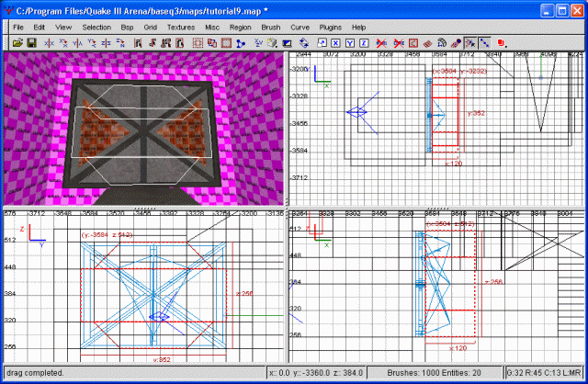The height and width of the screenshot is (384, 588).
Task: Toggle show patches as wireframes
Action: tap(427, 43)
